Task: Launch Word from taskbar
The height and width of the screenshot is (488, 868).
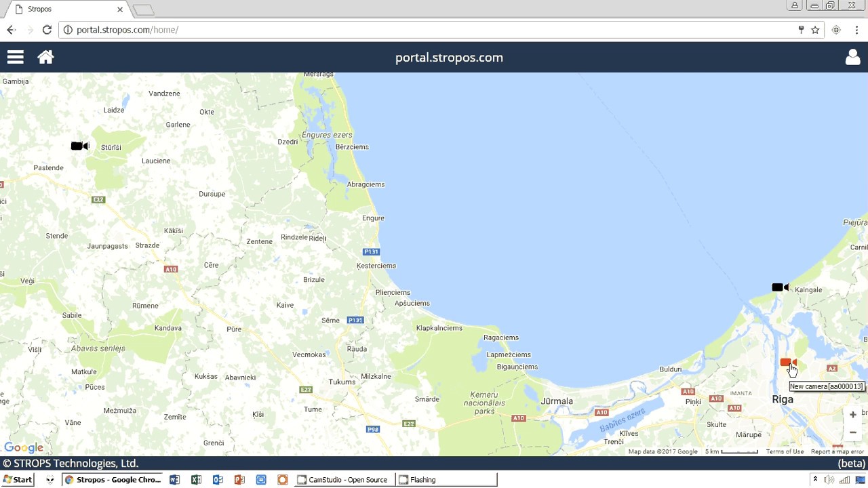Action: [174, 480]
